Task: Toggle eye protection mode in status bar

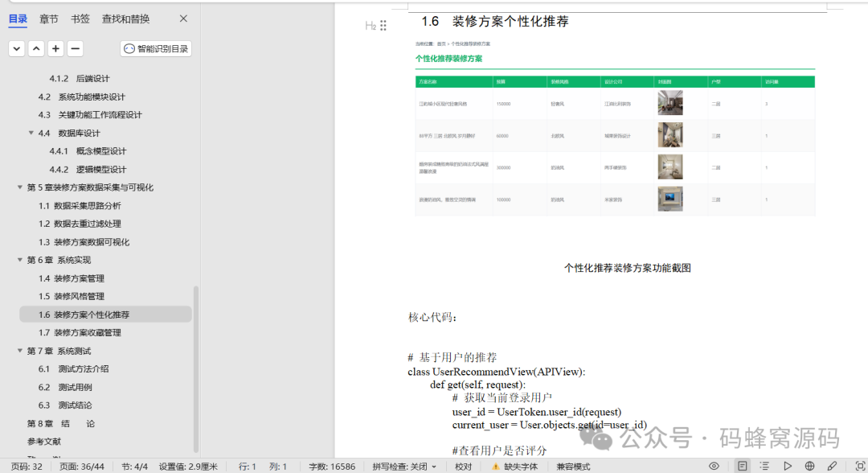Action: click(714, 467)
